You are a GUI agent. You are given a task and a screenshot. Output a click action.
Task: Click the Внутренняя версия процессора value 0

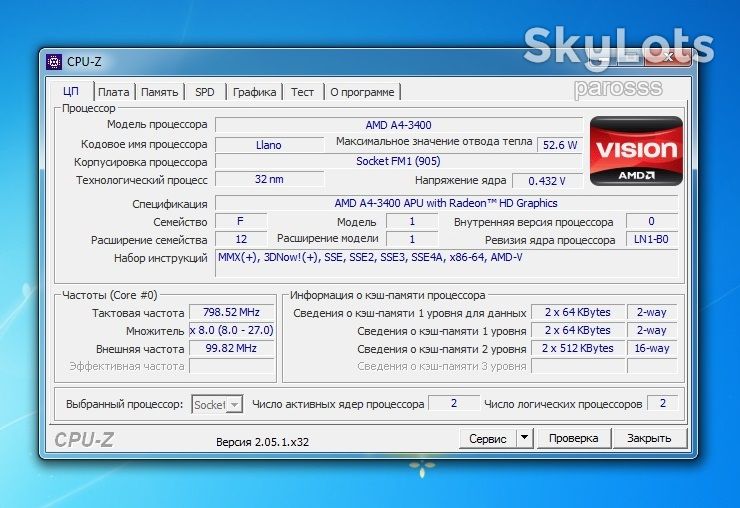click(652, 221)
